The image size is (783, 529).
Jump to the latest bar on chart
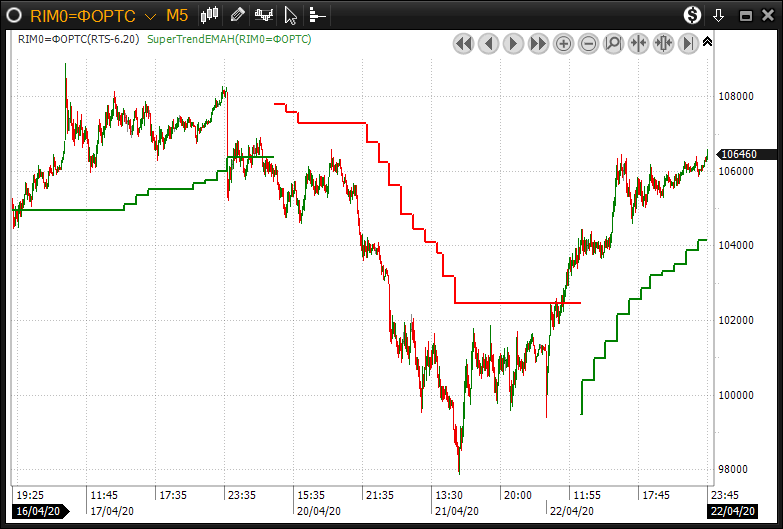coord(688,43)
